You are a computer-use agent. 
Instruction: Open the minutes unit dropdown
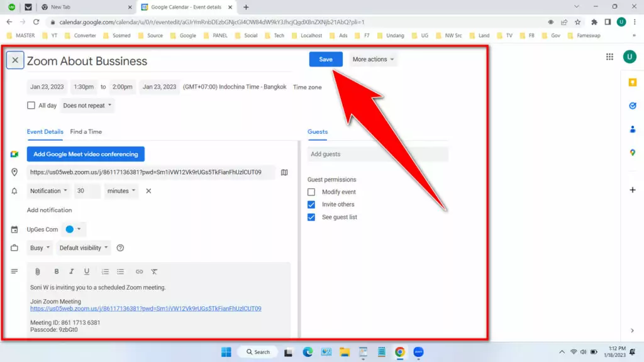coord(121,191)
